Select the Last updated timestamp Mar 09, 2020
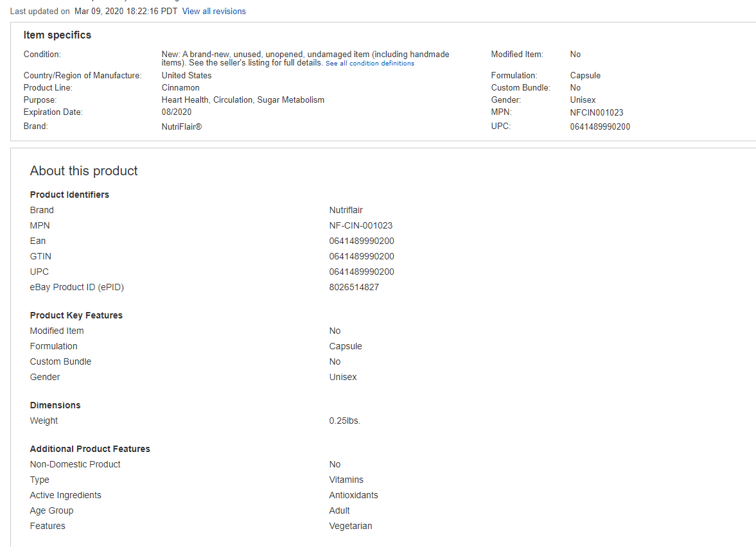This screenshot has width=756, height=547. [126, 11]
